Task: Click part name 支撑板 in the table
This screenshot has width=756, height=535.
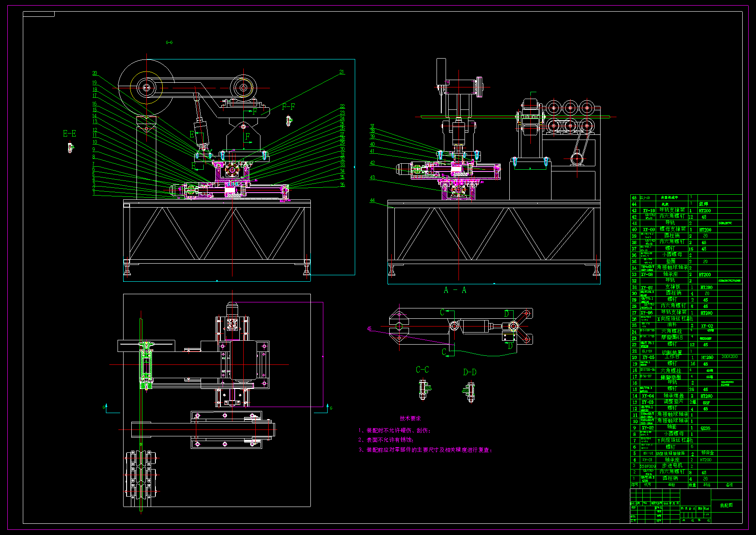Action: (x=672, y=287)
